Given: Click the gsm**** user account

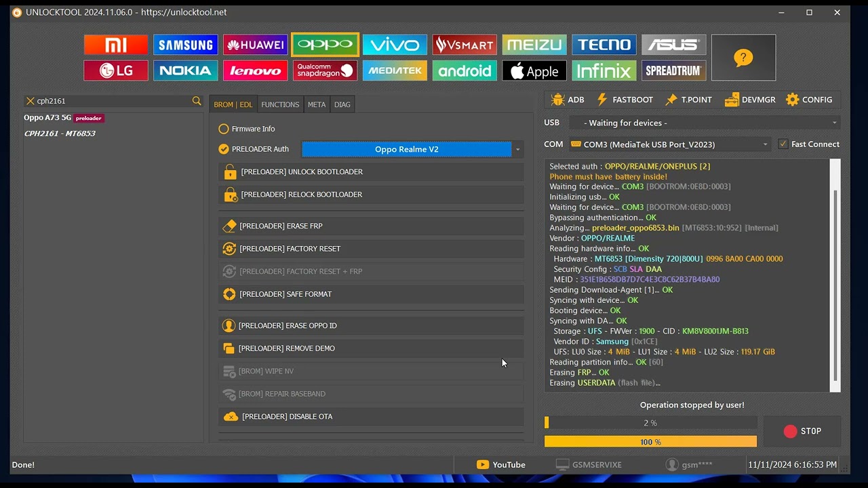Looking at the screenshot, I should tap(689, 465).
